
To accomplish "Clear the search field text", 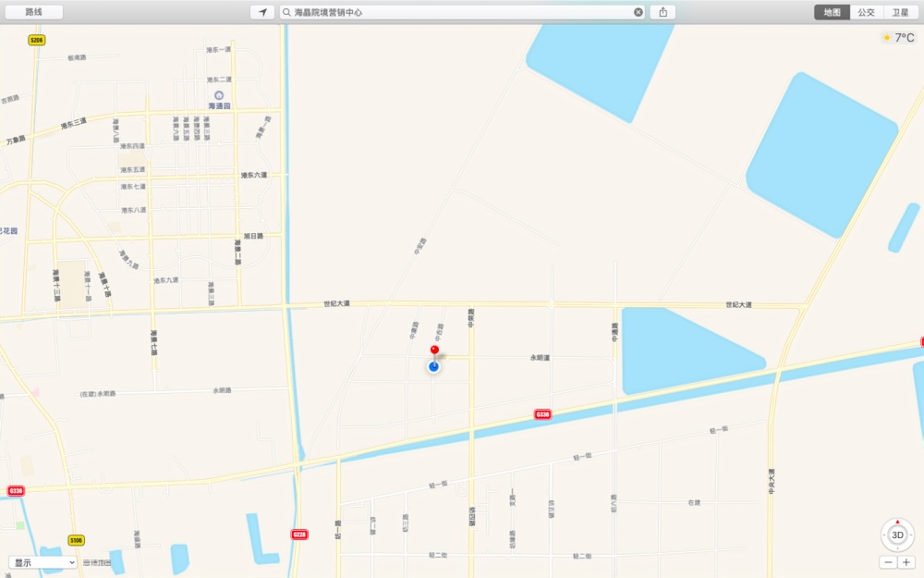I will [638, 12].
